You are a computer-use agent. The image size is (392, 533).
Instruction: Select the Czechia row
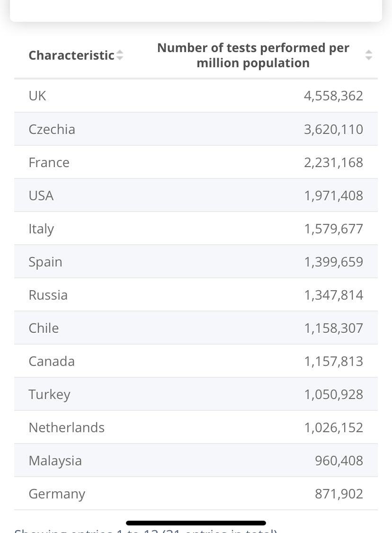[196, 129]
